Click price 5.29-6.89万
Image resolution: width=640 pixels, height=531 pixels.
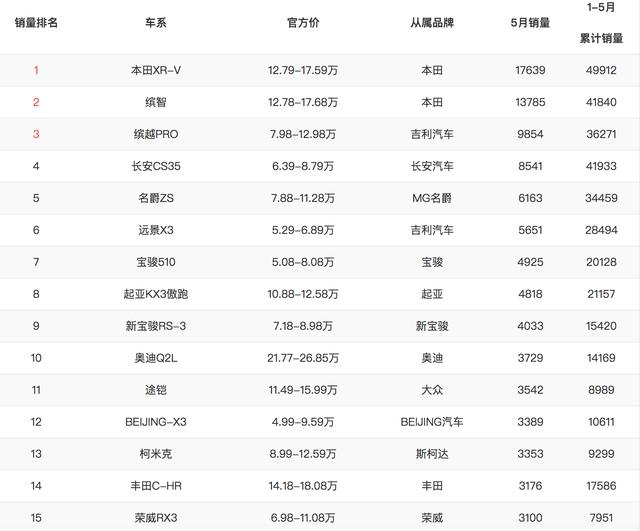pos(303,230)
